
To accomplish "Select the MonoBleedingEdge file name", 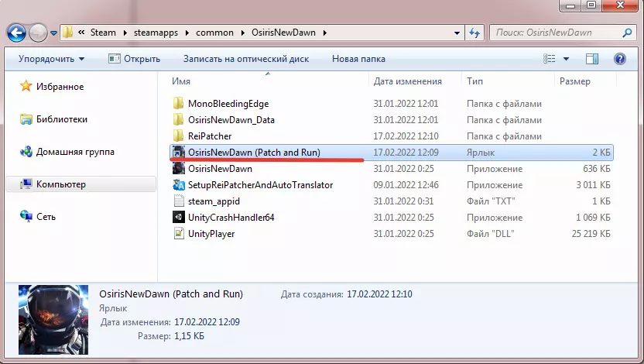I will [228, 104].
